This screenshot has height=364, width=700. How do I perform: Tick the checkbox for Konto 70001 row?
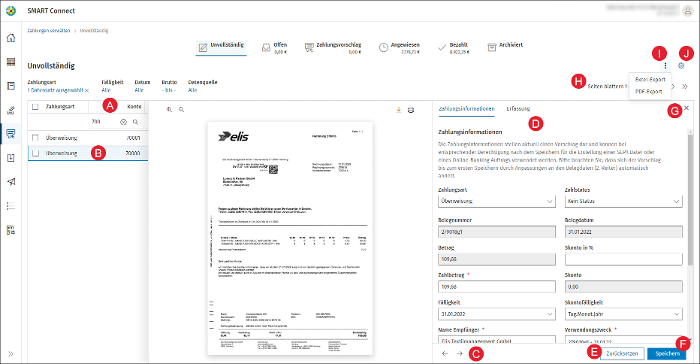coord(35,138)
